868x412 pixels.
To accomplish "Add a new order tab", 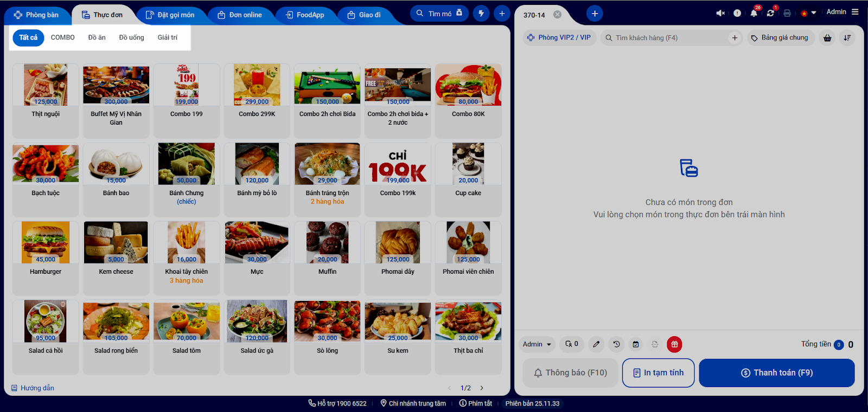I will (x=595, y=14).
